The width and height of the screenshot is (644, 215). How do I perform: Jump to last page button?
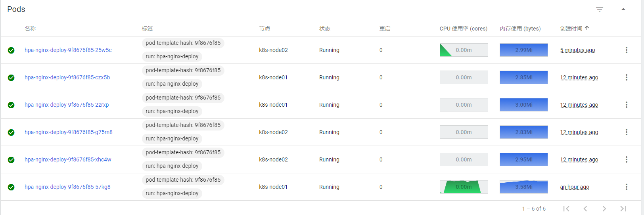623,209
